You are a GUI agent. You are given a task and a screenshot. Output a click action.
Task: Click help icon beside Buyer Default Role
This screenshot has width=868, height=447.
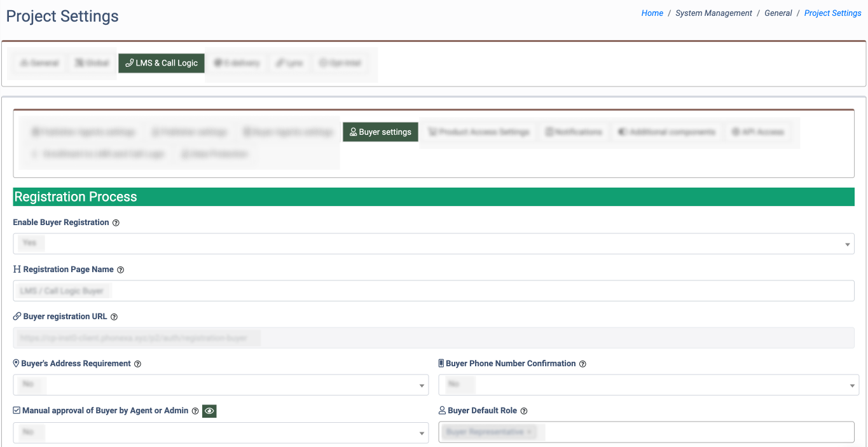point(524,411)
